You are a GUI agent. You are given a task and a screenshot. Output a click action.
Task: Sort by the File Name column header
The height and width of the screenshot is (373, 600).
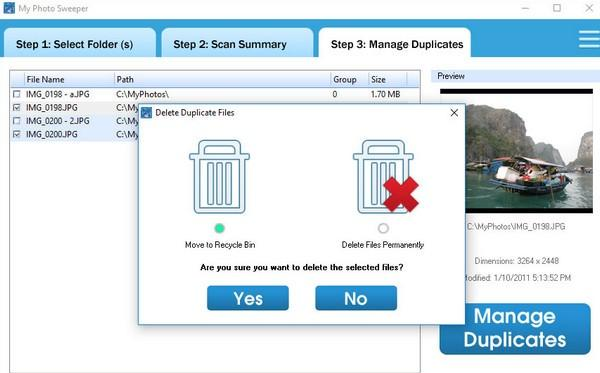pyautogui.click(x=69, y=80)
